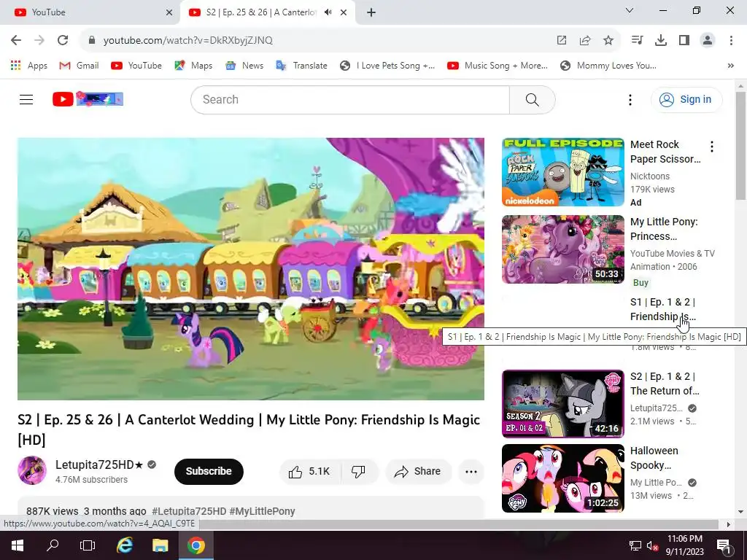This screenshot has height=560, width=747.
Task: Mute the tab using speaker icon
Action: click(328, 12)
